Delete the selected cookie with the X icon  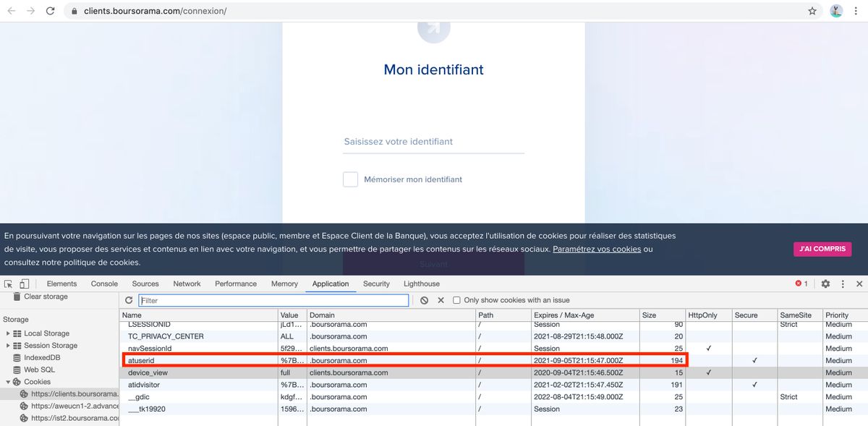[441, 300]
